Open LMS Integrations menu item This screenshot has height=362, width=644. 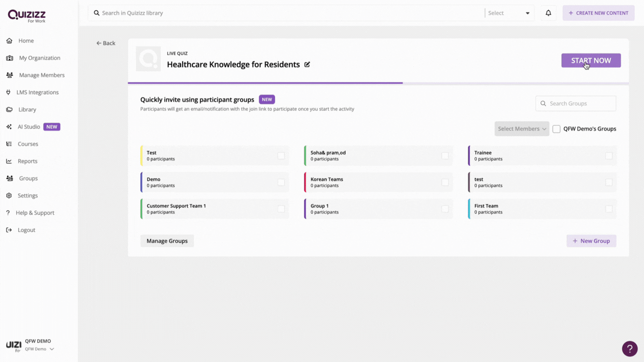pos(38,92)
